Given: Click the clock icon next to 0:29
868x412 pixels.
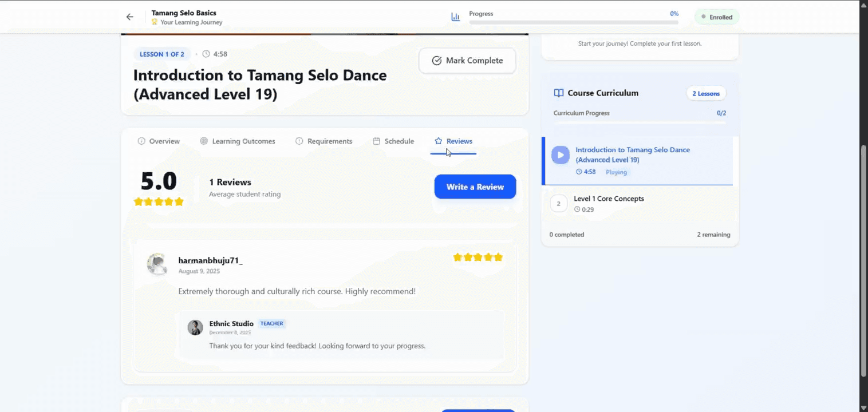Looking at the screenshot, I should [x=577, y=209].
